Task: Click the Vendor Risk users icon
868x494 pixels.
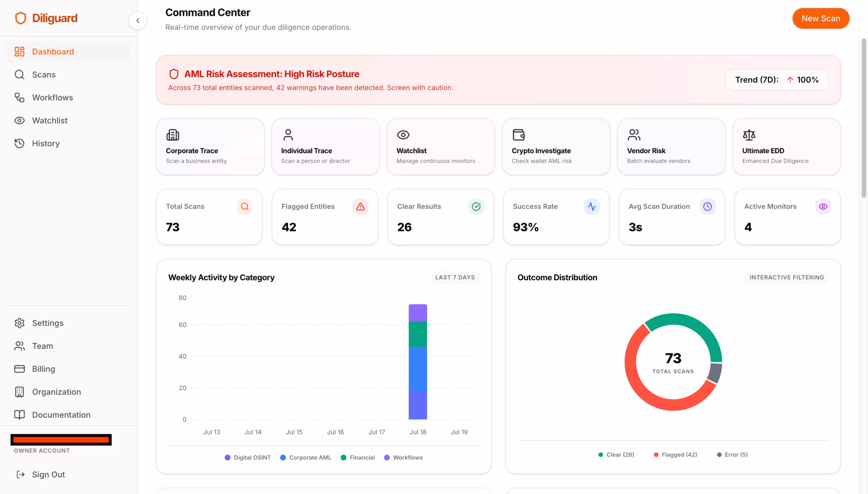Action: [x=634, y=135]
